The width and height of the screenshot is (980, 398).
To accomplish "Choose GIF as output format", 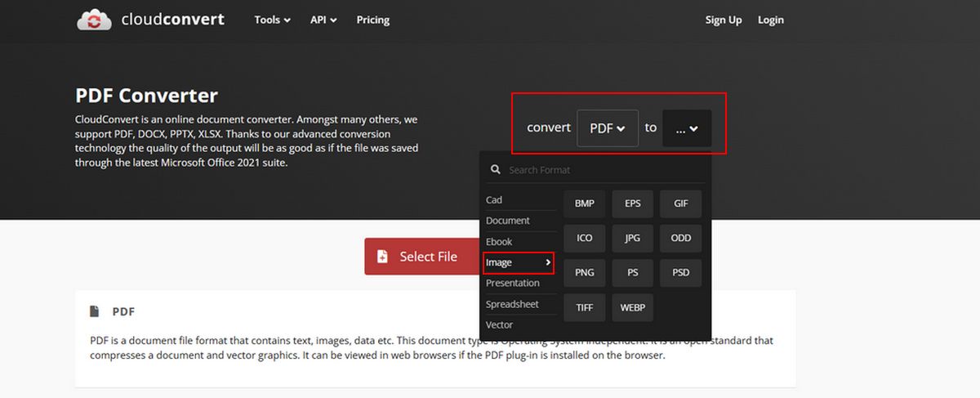I will point(681,203).
